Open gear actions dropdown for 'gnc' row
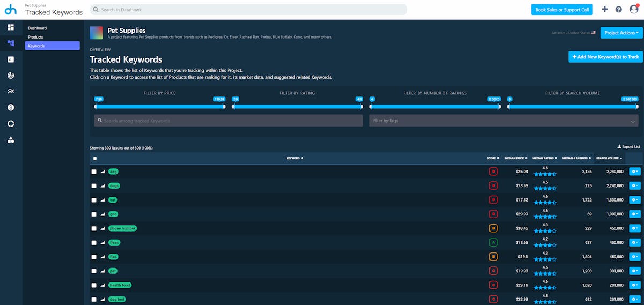Screen dimensions: 644x305 point(634,214)
